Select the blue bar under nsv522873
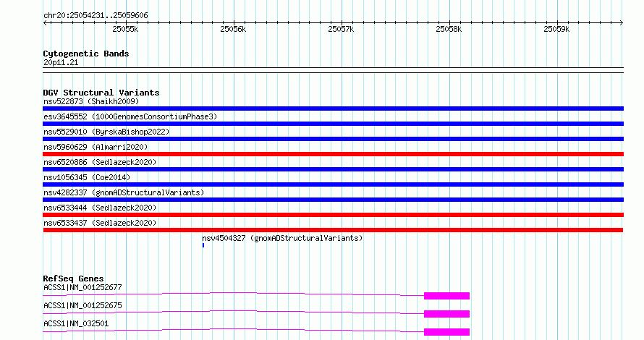644x340 pixels. tap(333, 109)
